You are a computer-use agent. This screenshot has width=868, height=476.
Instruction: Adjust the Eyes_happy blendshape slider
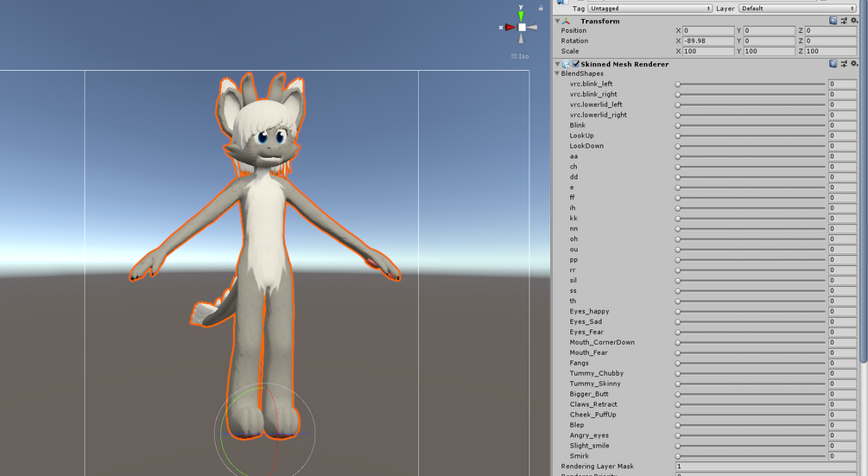click(x=750, y=312)
